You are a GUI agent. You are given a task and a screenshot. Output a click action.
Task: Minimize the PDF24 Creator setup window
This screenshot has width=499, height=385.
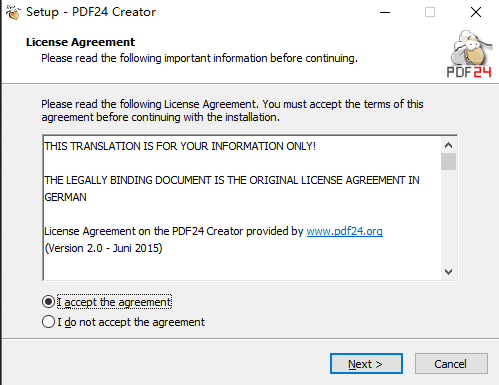tap(385, 12)
